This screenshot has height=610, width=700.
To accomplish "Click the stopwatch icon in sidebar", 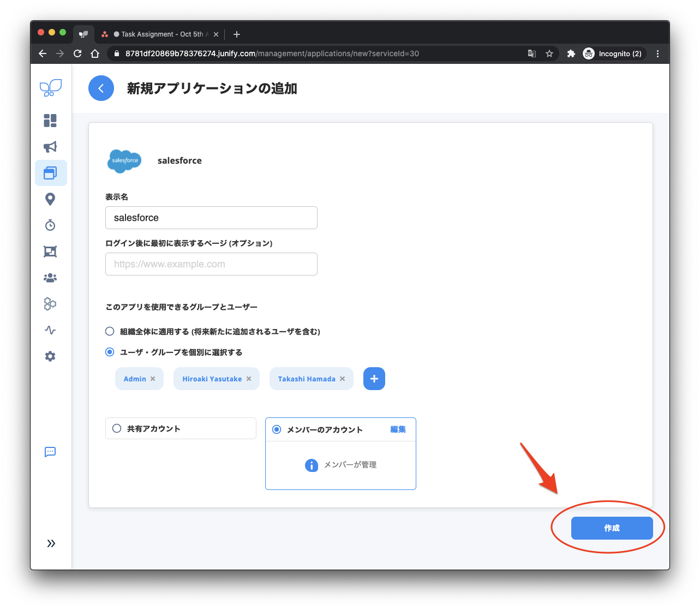I will (50, 225).
